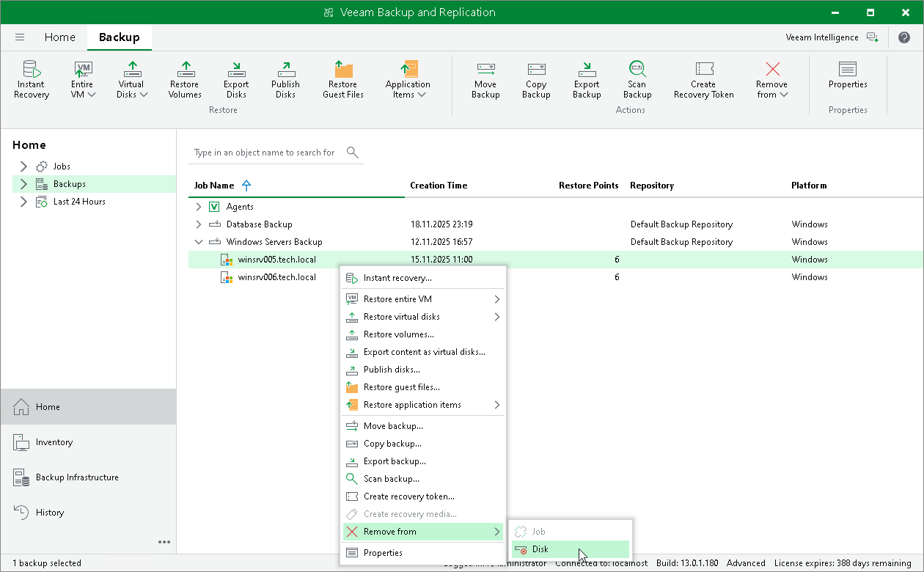Click Restore Guest Files in ribbon
This screenshot has height=572, width=924.
[343, 79]
